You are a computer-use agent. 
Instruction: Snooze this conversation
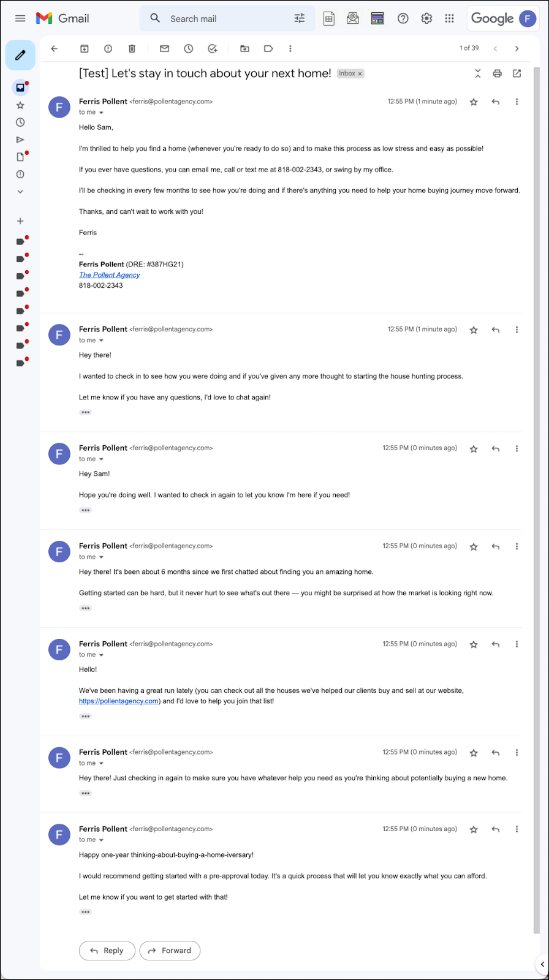click(x=189, y=48)
